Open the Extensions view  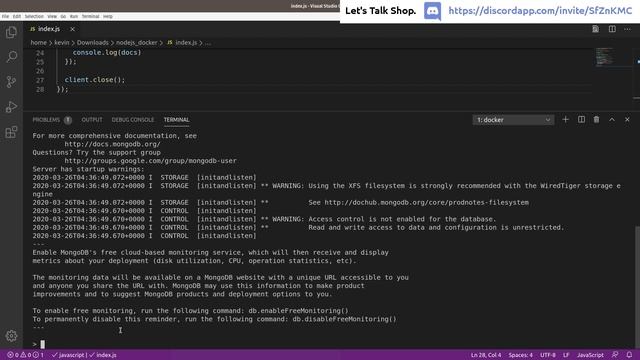pyautogui.click(x=11, y=132)
